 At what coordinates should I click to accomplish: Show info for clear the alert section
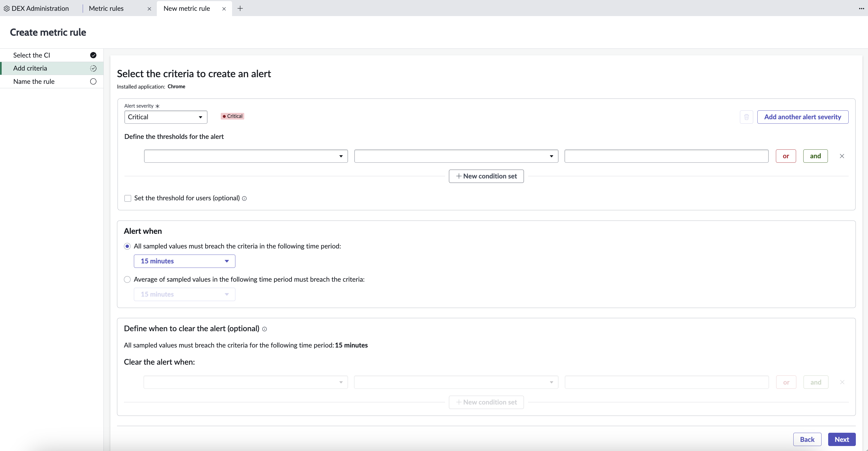click(x=264, y=329)
